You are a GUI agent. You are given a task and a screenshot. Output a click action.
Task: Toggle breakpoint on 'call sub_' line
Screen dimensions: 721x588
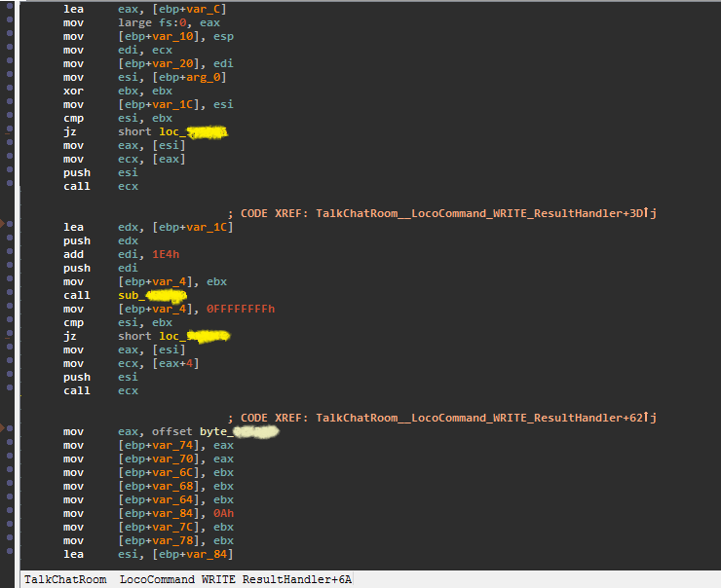pos(10,295)
